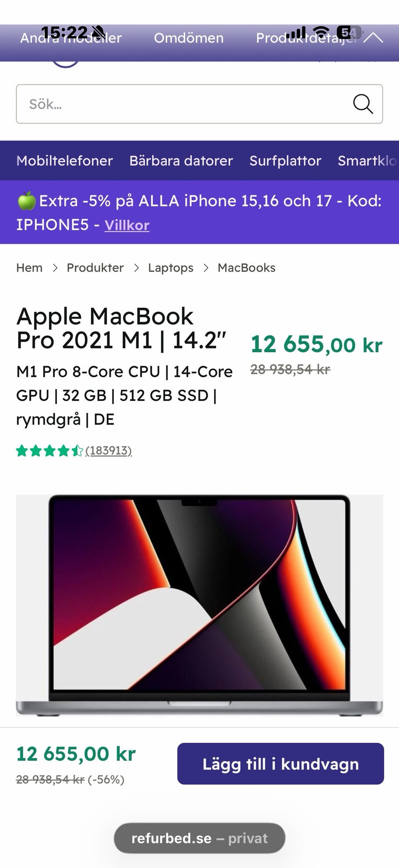Tap the green apple promo icon
Viewport: 399px width, 868px height.
tap(26, 201)
